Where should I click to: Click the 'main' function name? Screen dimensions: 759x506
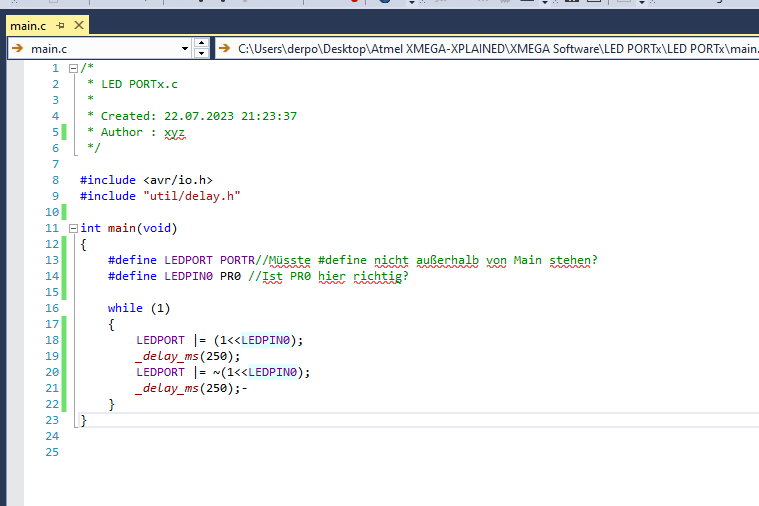pyautogui.click(x=121, y=228)
